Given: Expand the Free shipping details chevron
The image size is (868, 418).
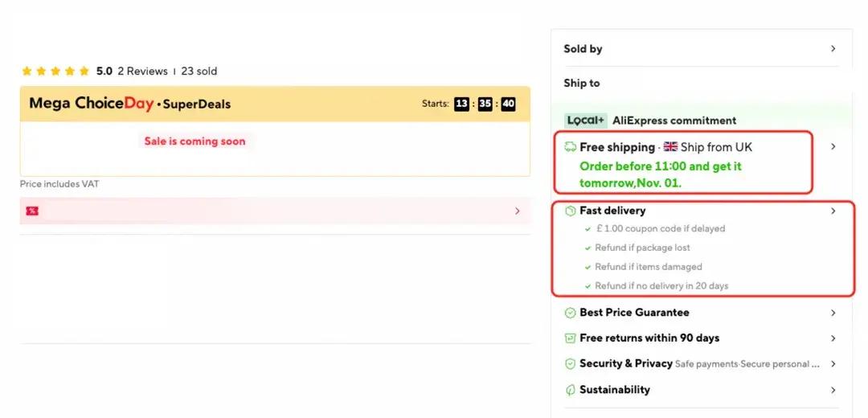Looking at the screenshot, I should pos(833,147).
